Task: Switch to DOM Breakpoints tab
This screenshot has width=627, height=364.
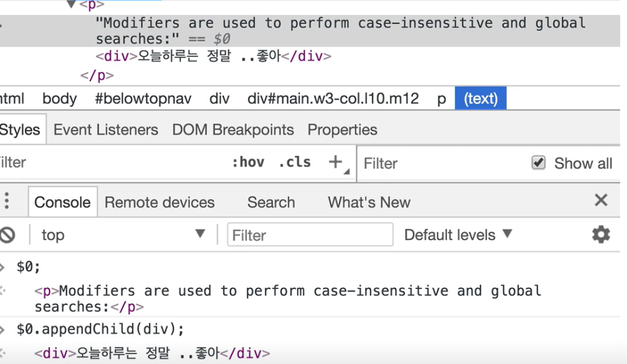Action: click(233, 130)
